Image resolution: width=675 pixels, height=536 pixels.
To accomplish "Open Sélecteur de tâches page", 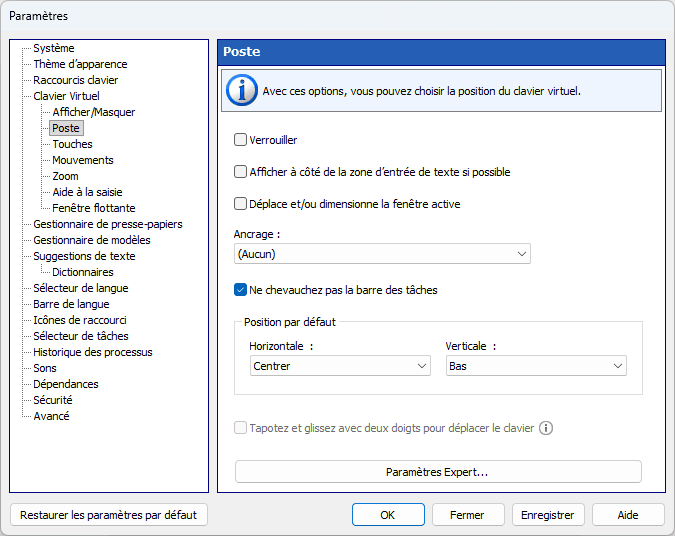I will point(81,336).
